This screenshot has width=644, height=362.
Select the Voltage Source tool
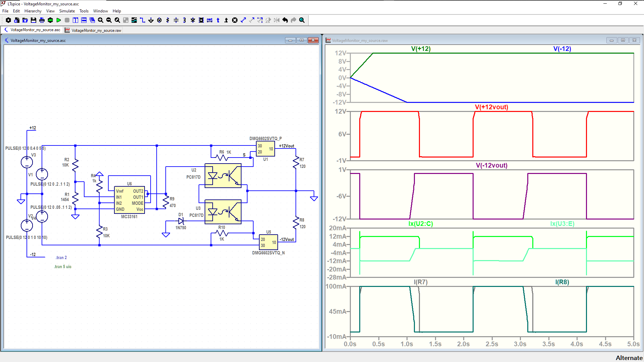pos(159,20)
